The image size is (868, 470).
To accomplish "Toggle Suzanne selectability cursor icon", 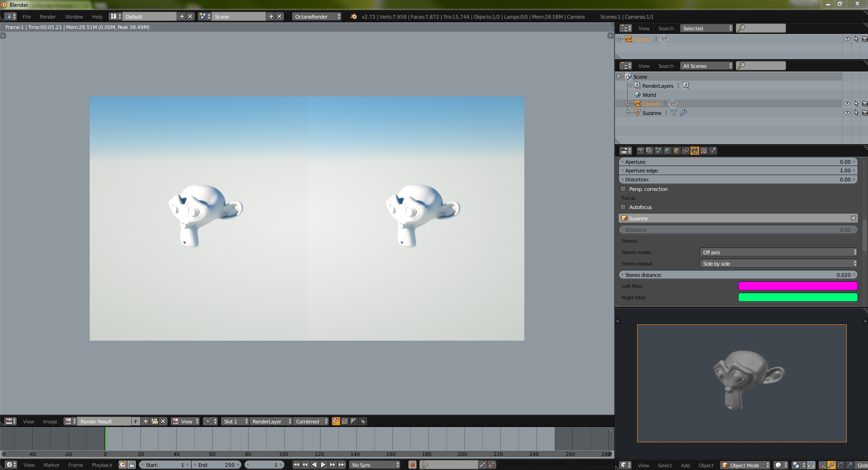I will [x=856, y=113].
